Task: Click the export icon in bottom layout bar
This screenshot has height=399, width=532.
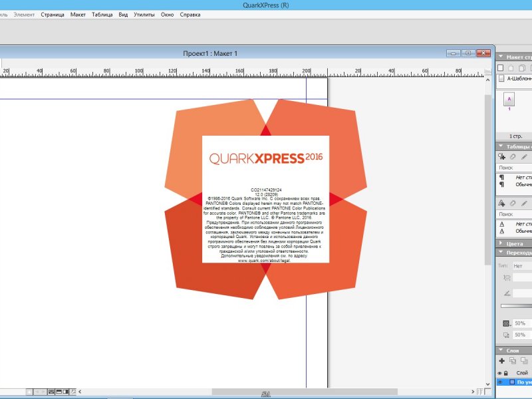Action: point(72,392)
